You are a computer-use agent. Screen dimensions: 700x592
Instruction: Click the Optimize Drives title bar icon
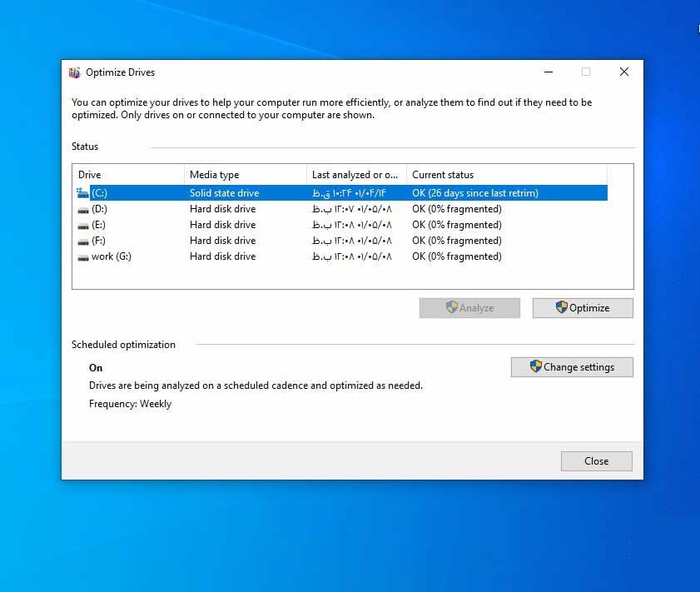click(75, 72)
